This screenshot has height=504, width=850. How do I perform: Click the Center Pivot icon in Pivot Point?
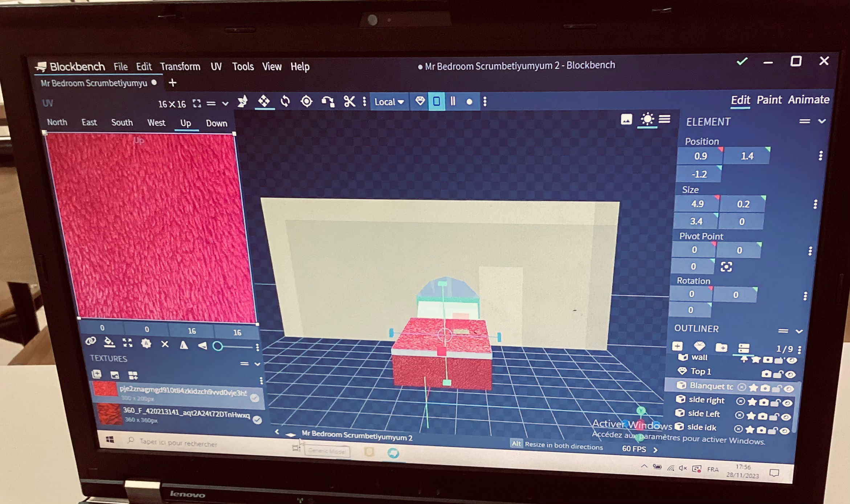pos(726,267)
